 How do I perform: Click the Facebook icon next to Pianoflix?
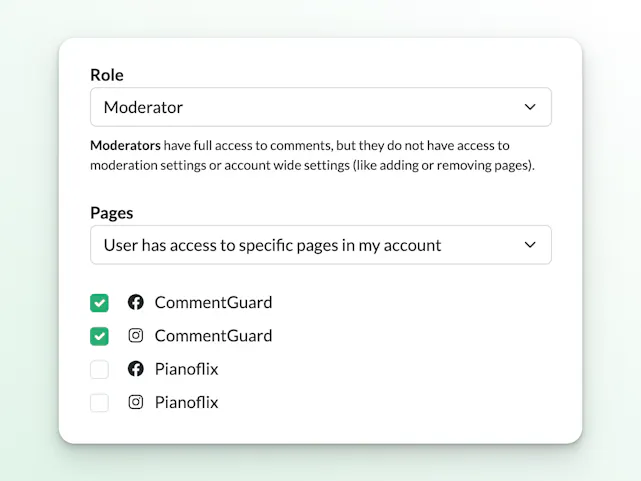[x=136, y=369]
